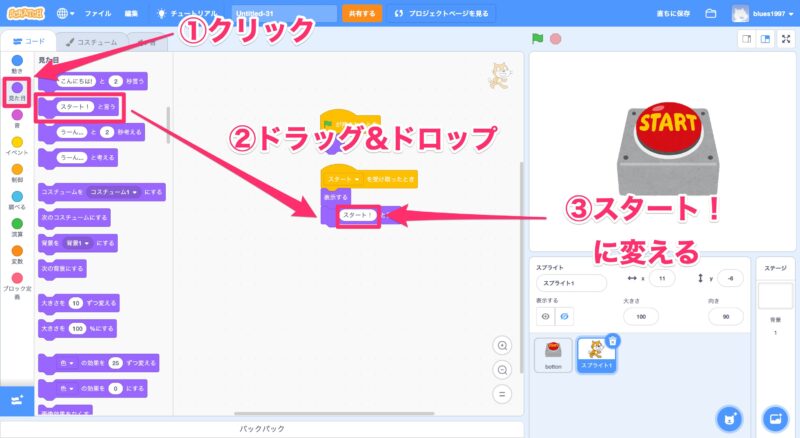
Task: Set sprite visible with eye icon
Action: pyautogui.click(x=546, y=316)
